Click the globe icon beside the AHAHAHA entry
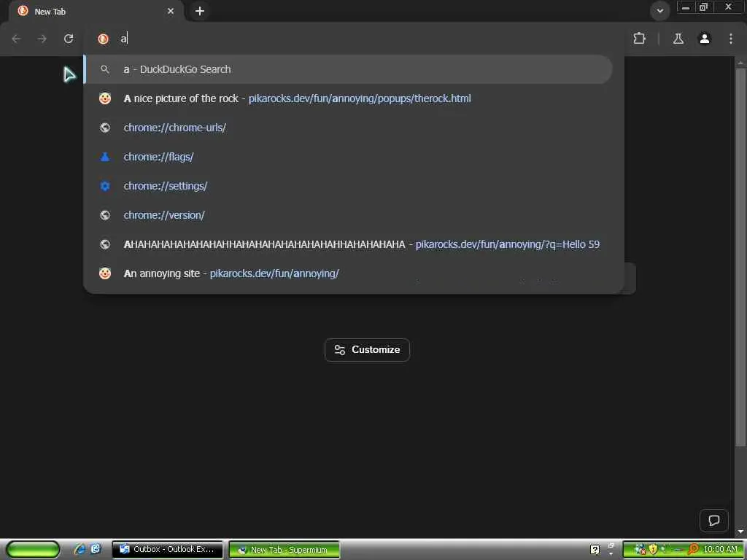Viewport: 747px width, 560px height. pyautogui.click(x=105, y=244)
